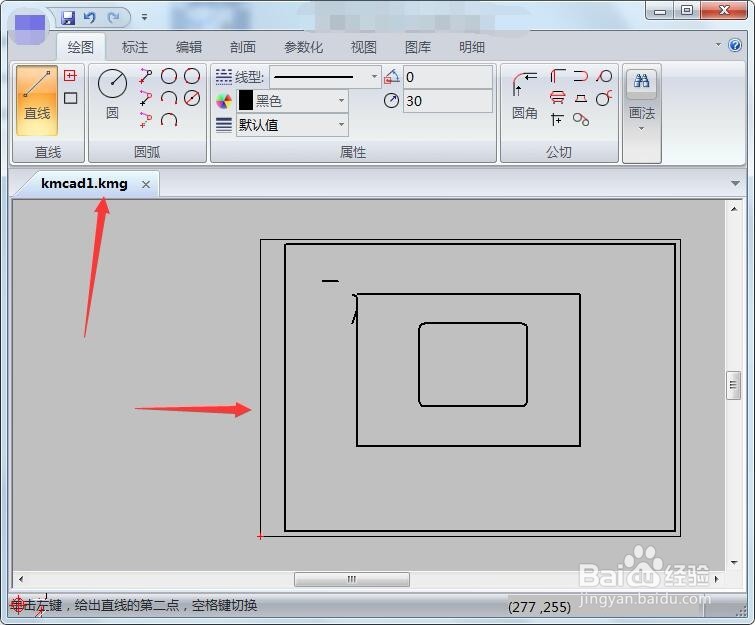755x625 pixels.
Task: Click the vertical scrollbar thumb
Action: click(733, 385)
